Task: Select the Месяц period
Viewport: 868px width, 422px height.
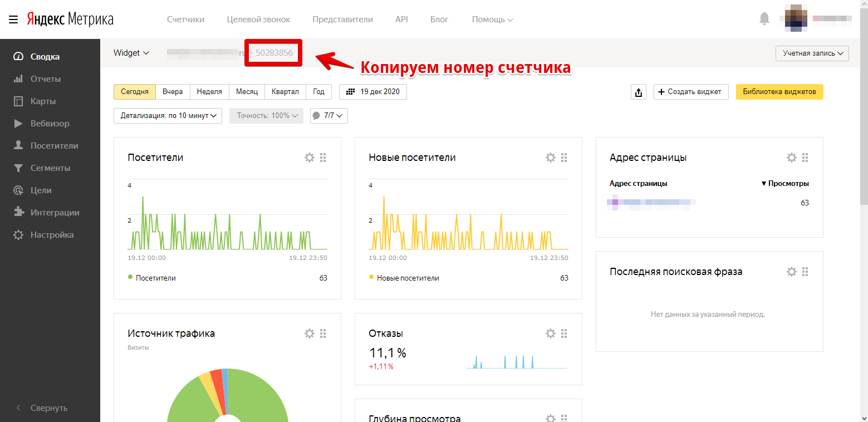Action: (x=247, y=92)
